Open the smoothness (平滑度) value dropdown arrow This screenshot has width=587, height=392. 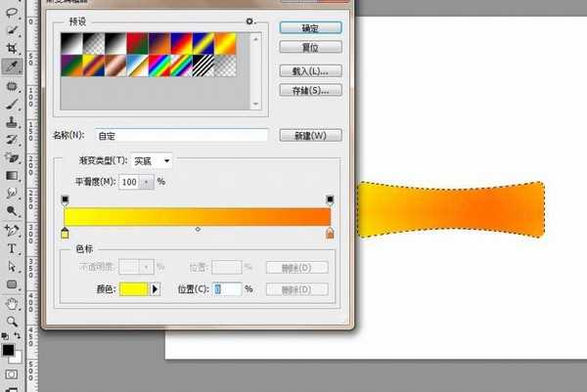(148, 182)
